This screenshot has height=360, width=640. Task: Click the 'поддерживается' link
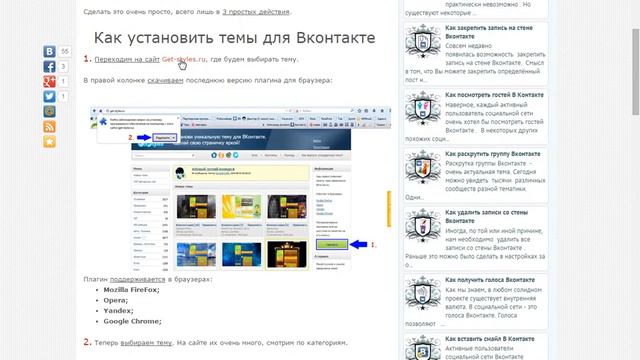pos(138,279)
